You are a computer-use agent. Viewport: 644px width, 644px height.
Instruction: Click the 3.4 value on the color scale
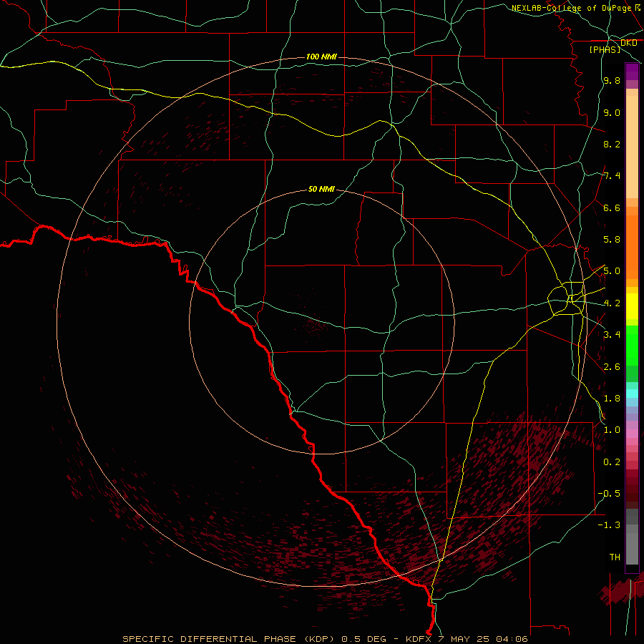[x=612, y=335]
